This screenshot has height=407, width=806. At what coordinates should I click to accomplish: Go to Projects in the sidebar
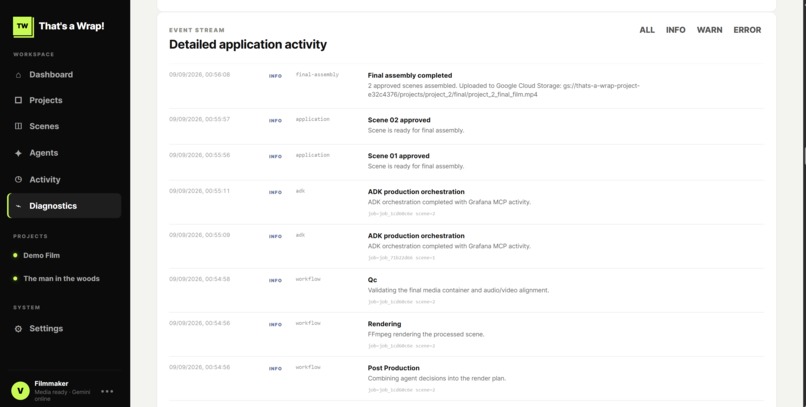[64, 100]
